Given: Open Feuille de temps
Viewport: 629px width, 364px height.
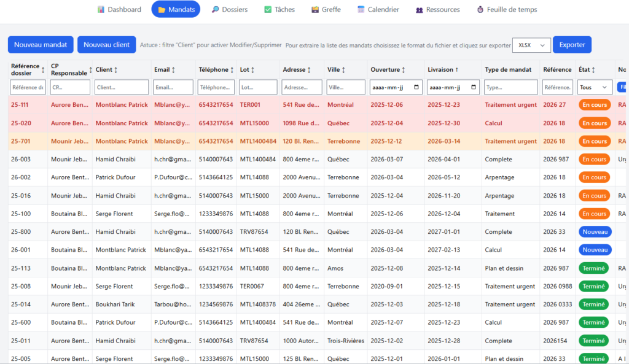Looking at the screenshot, I should point(507,10).
